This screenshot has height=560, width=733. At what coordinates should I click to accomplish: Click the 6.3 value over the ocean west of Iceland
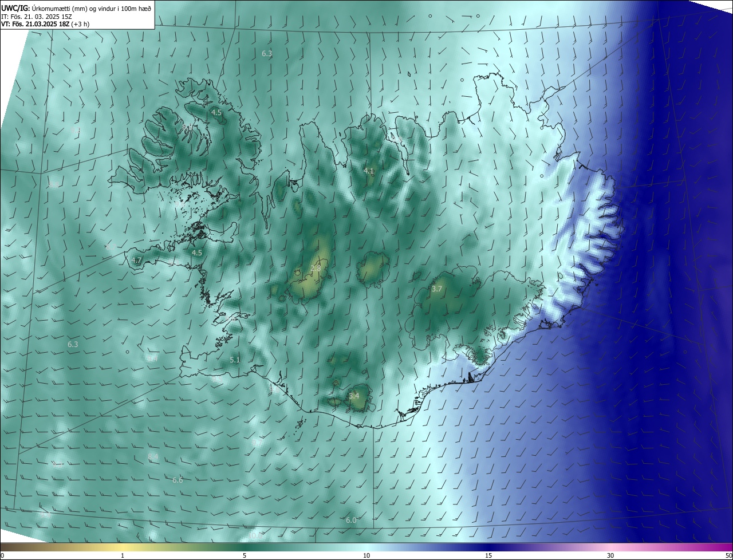73,345
